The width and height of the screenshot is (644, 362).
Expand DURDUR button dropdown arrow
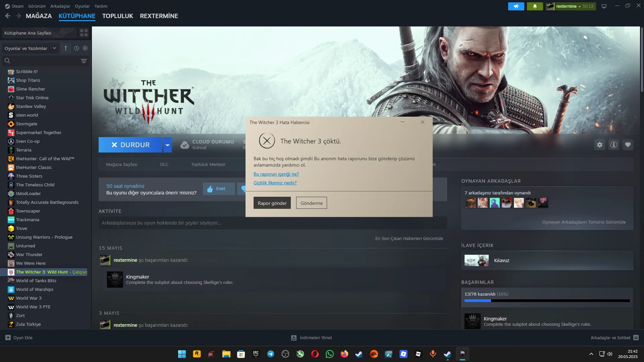(x=167, y=145)
